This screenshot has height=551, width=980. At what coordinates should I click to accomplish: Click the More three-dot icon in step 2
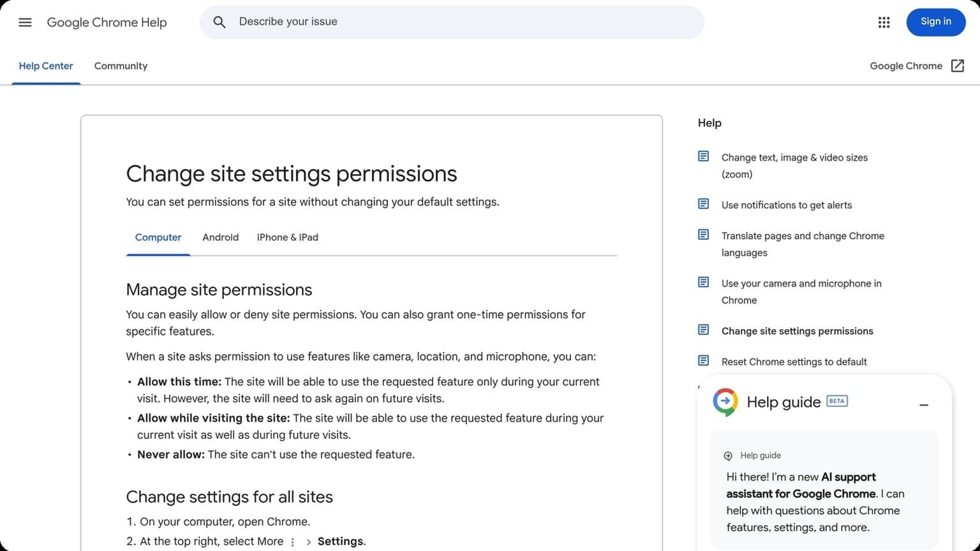pos(293,541)
